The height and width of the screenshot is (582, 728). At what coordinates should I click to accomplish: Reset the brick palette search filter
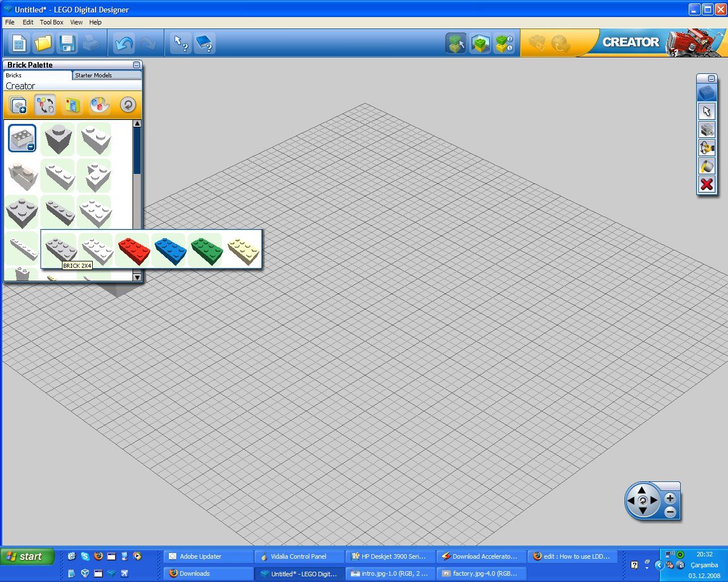[x=127, y=105]
